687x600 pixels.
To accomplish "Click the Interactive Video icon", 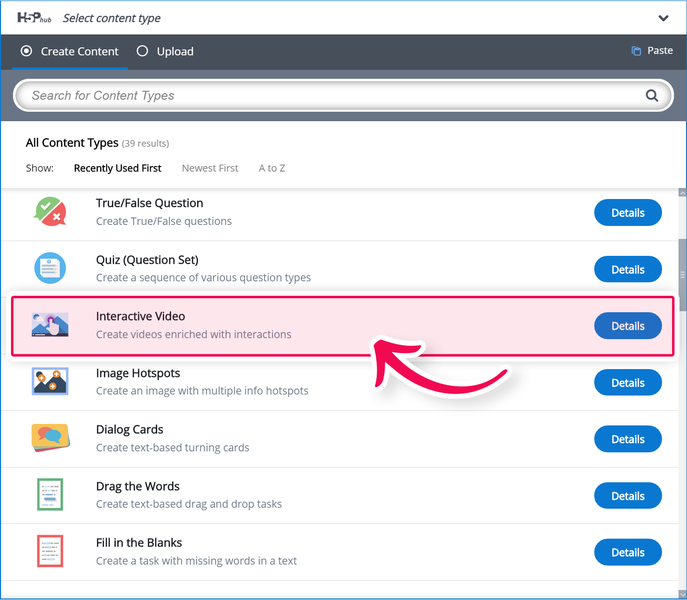I will pos(50,325).
